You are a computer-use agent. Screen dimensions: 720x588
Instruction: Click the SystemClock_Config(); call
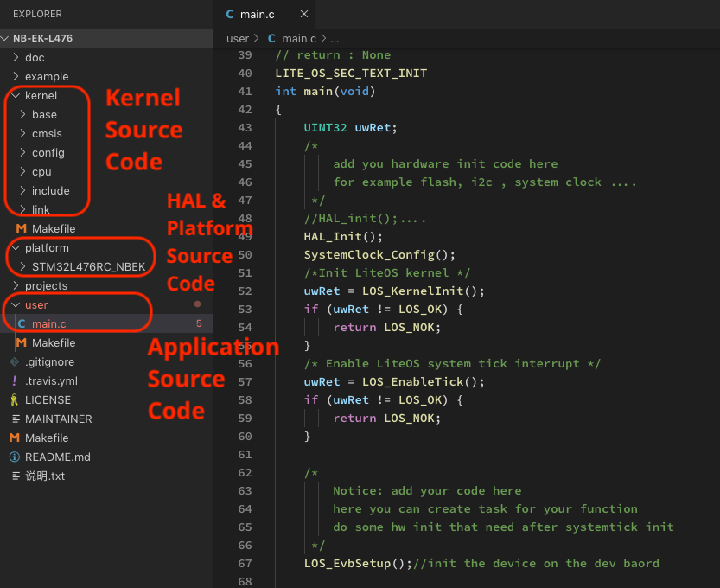point(379,255)
